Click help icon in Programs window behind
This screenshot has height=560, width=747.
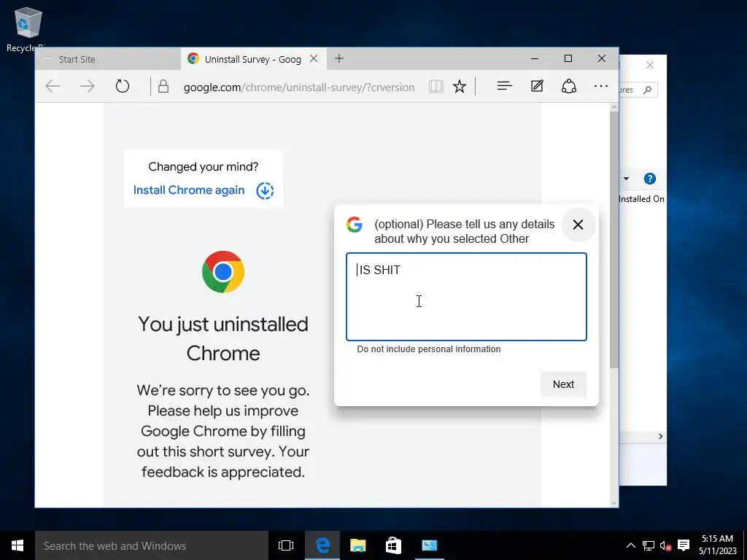[650, 179]
